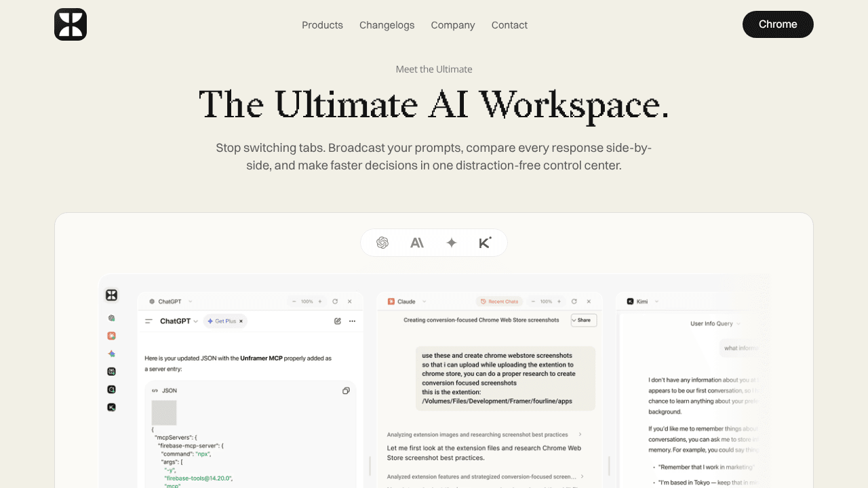
Task: Click the new chat edit icon in ChatGPT
Action: click(338, 321)
